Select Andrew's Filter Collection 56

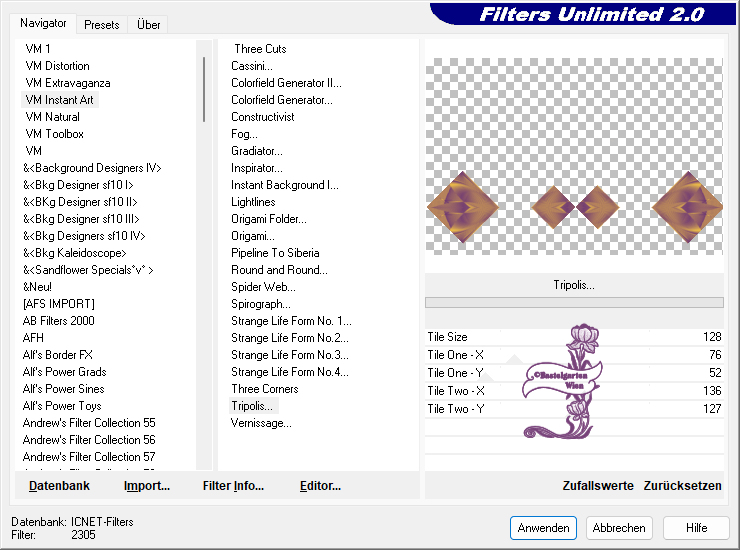(x=89, y=440)
